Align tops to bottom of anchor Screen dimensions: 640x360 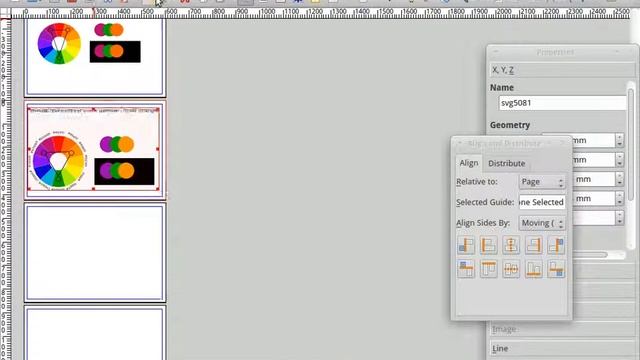click(x=556, y=269)
